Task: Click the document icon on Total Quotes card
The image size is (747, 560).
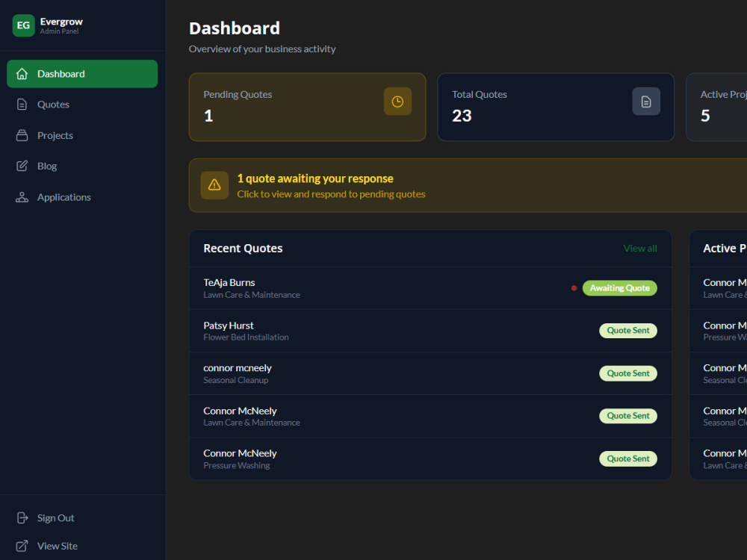Action: pos(646,102)
